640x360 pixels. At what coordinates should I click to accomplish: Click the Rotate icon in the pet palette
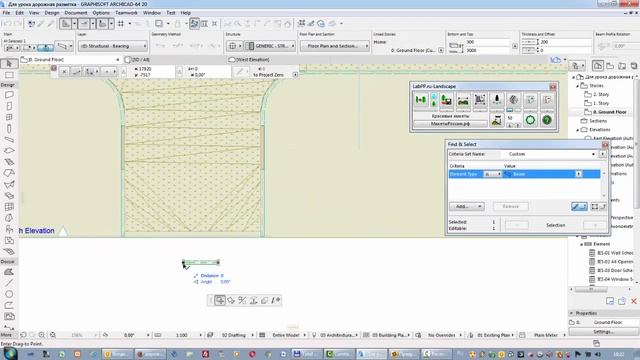coord(231,300)
